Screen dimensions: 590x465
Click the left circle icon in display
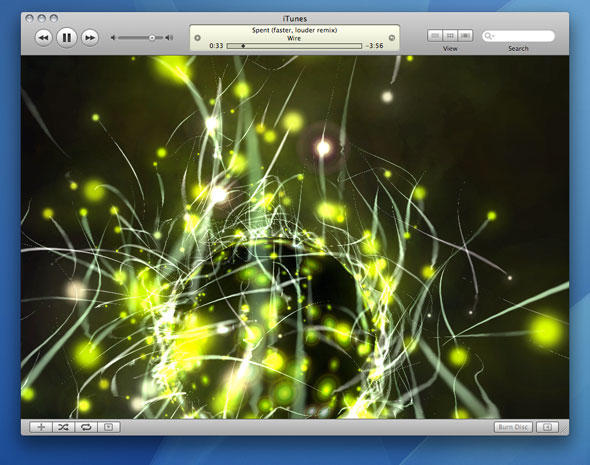[198, 38]
